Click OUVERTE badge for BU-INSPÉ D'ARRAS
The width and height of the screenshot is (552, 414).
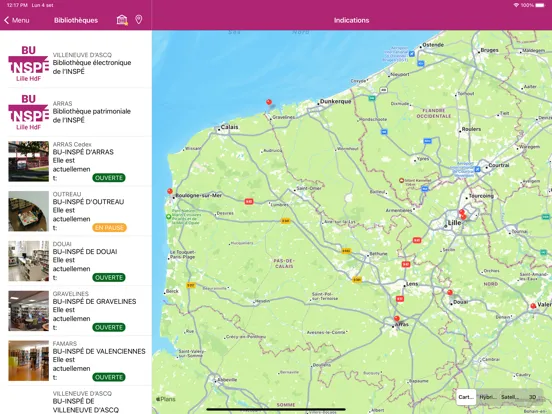tap(109, 178)
